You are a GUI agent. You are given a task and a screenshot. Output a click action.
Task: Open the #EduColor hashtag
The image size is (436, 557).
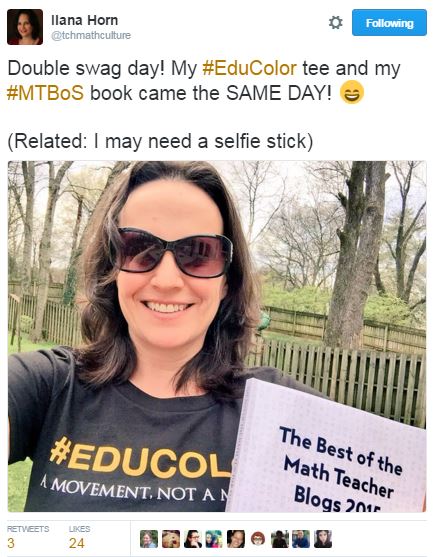pos(249,68)
